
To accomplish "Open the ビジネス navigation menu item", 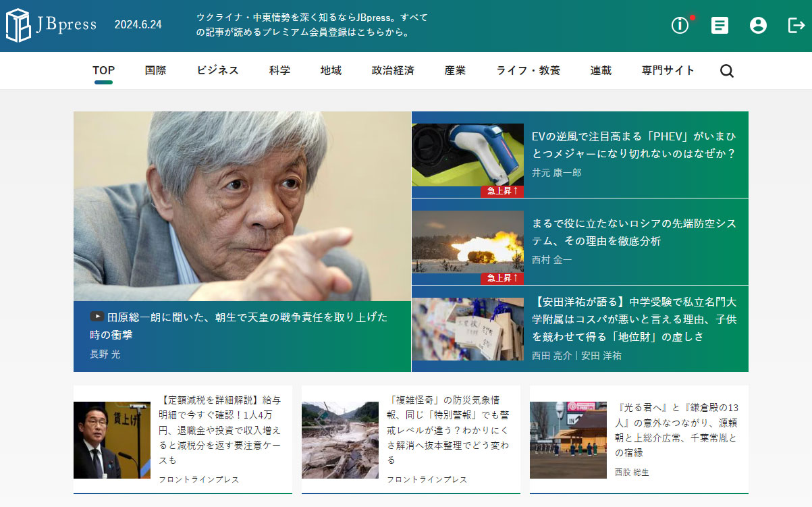I will coord(217,70).
